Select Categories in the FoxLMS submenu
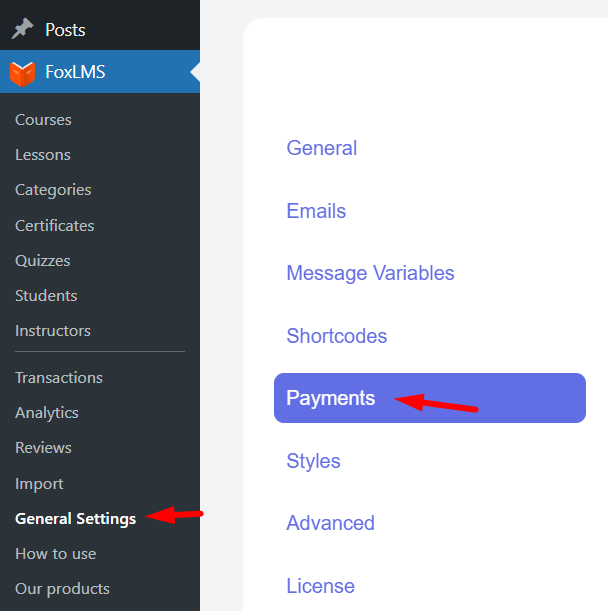 [x=53, y=190]
